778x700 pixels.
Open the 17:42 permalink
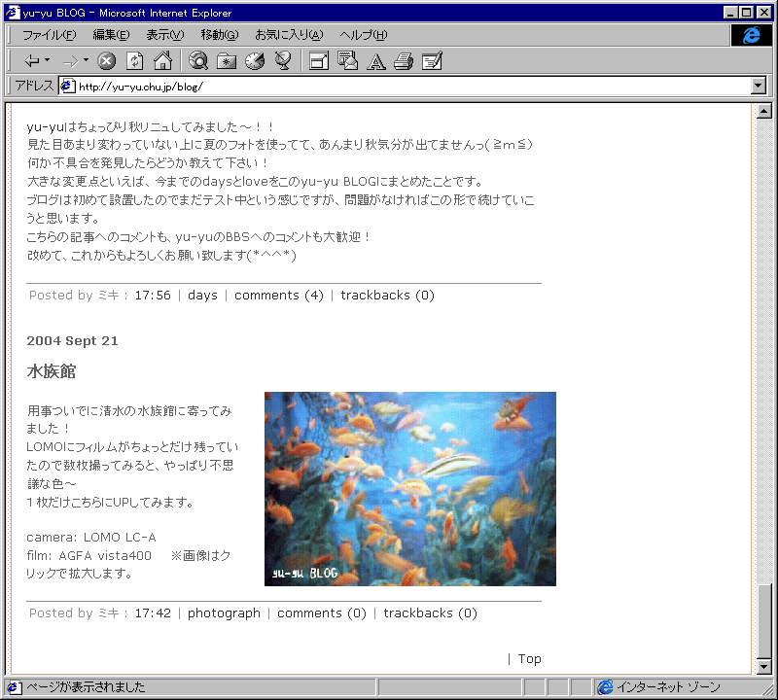(153, 613)
